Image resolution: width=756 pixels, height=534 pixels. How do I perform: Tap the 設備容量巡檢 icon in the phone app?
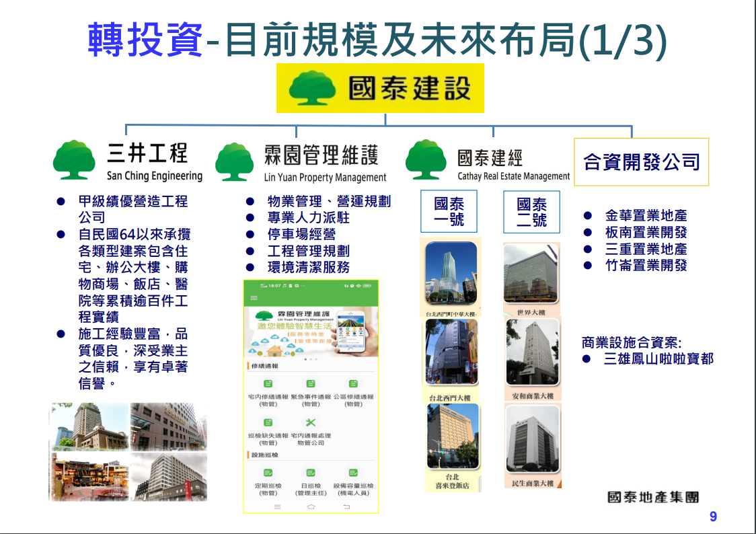(353, 473)
